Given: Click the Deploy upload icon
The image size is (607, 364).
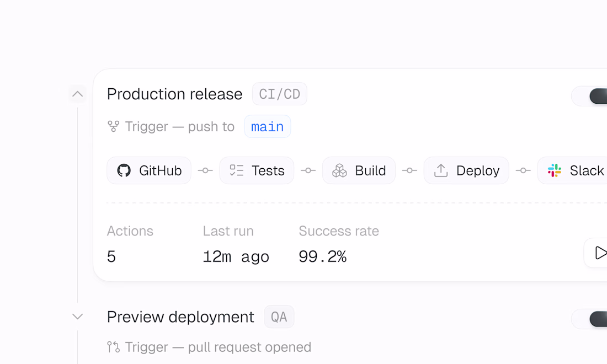Looking at the screenshot, I should [x=441, y=170].
